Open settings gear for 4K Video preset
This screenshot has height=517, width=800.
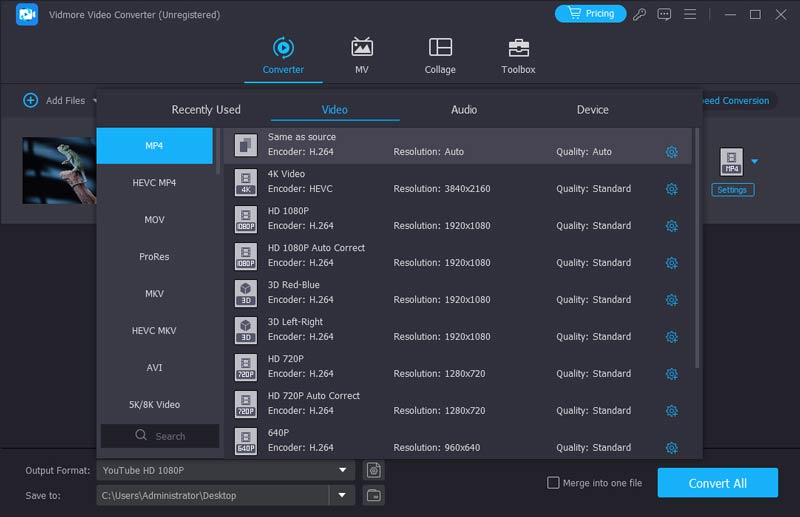672,189
